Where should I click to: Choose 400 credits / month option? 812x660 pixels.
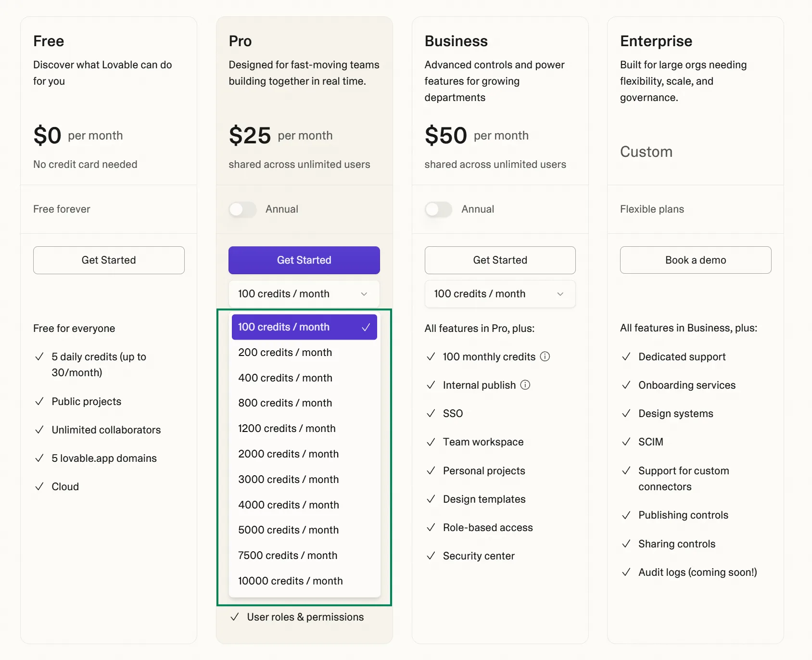click(x=304, y=378)
